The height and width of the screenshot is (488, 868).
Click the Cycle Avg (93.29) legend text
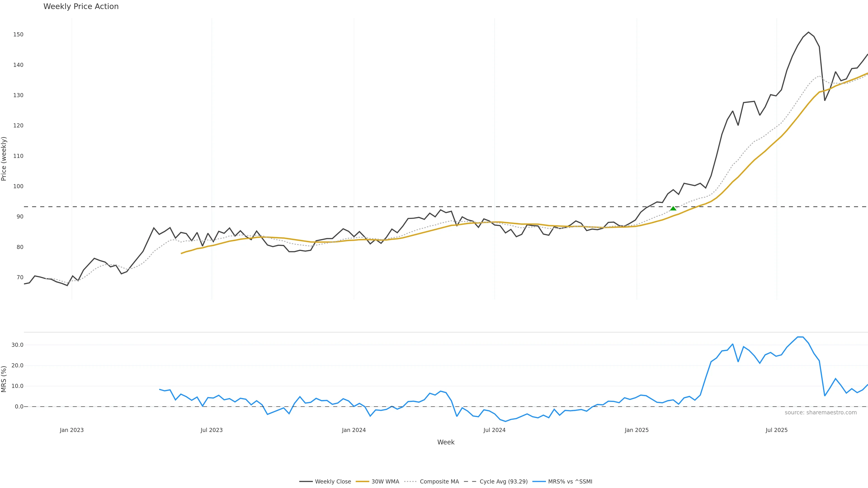coord(503,482)
